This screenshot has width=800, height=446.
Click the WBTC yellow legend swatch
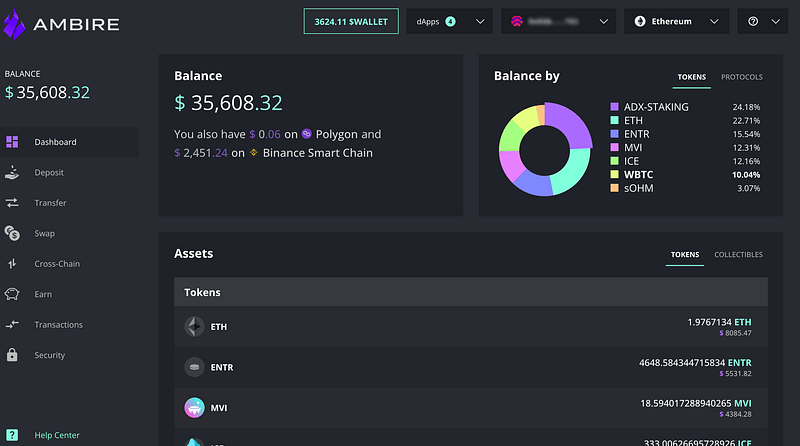[x=614, y=175]
